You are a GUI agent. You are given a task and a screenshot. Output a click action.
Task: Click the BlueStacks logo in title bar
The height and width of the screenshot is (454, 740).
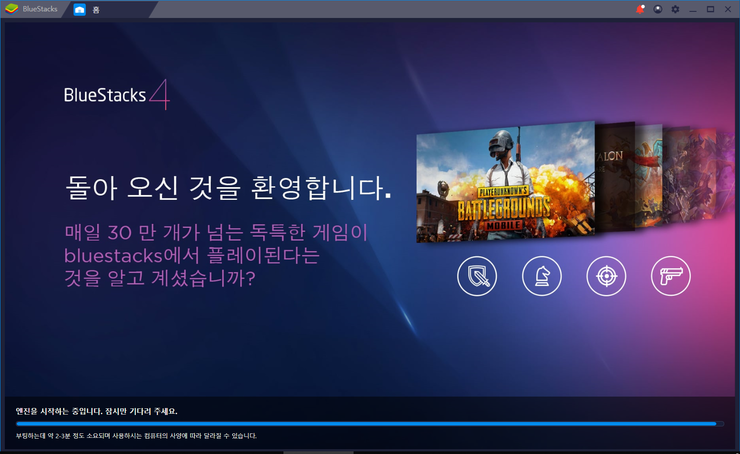coord(31,9)
